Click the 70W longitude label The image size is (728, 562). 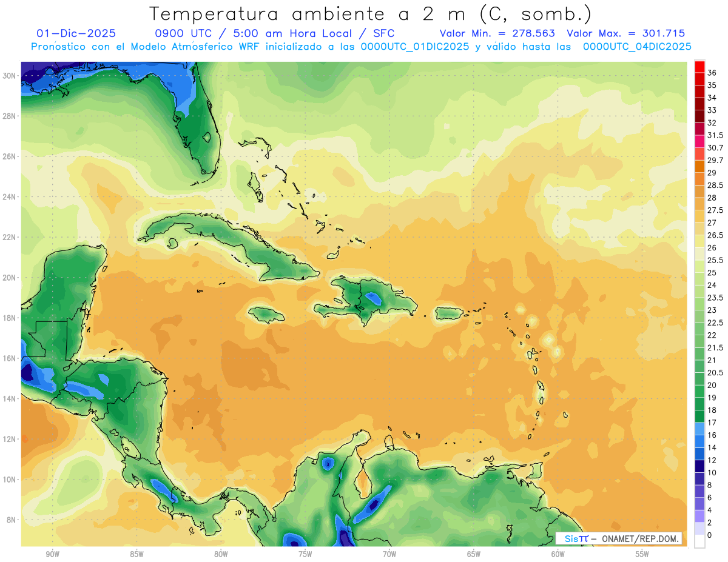(x=389, y=554)
